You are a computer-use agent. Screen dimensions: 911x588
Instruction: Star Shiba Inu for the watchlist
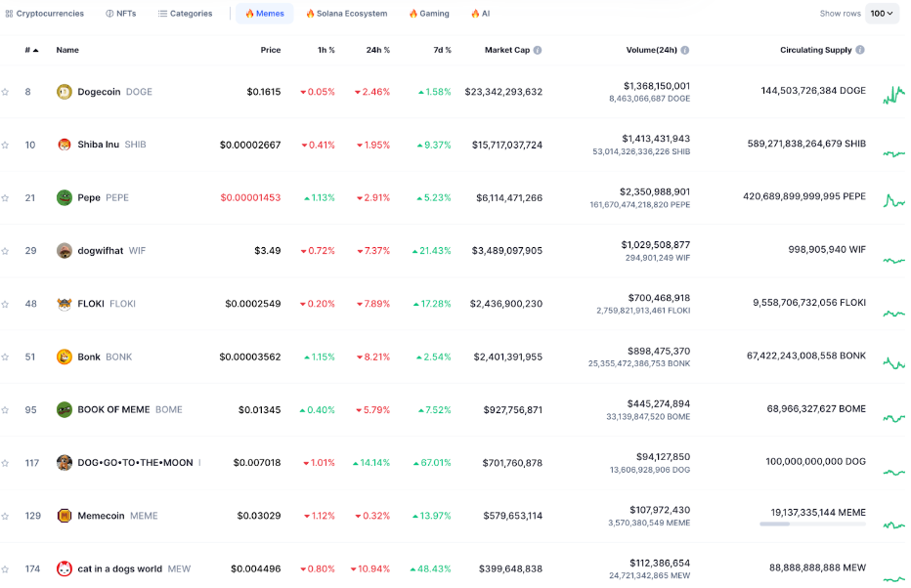tap(5, 146)
